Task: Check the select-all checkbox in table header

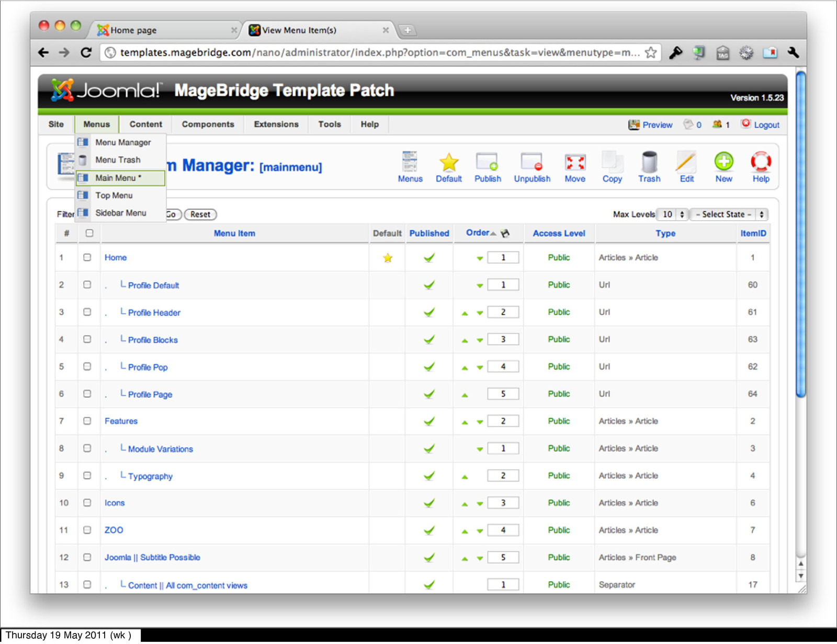Action: (89, 233)
